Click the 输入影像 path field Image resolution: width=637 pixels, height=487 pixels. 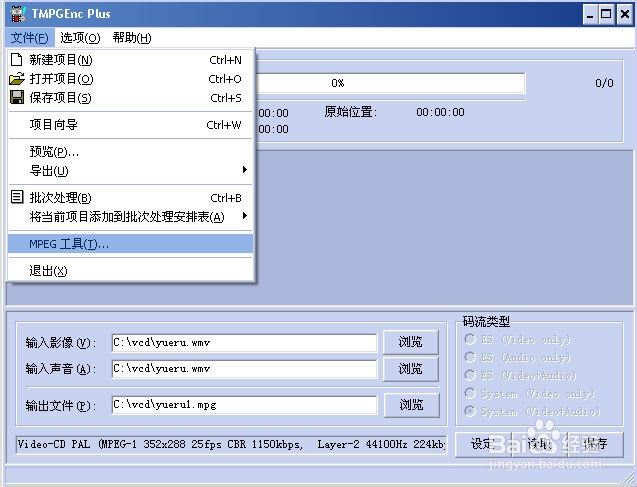pos(244,343)
